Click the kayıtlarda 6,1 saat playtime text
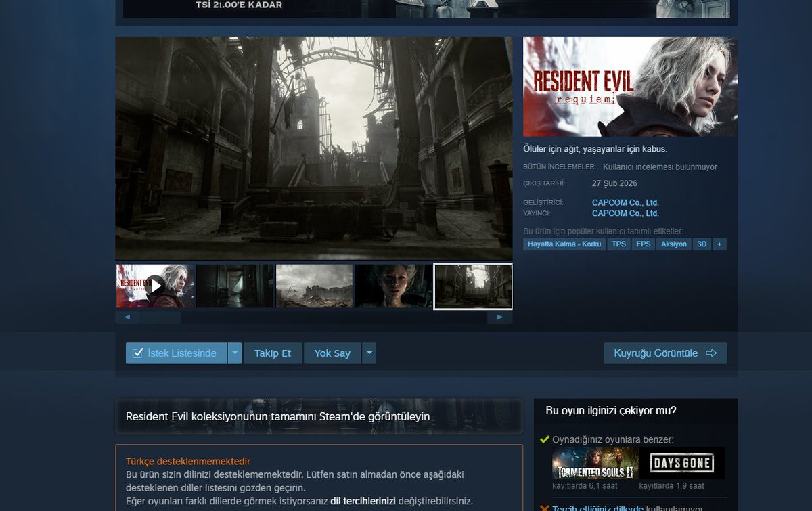This screenshot has height=511, width=812. click(586, 486)
